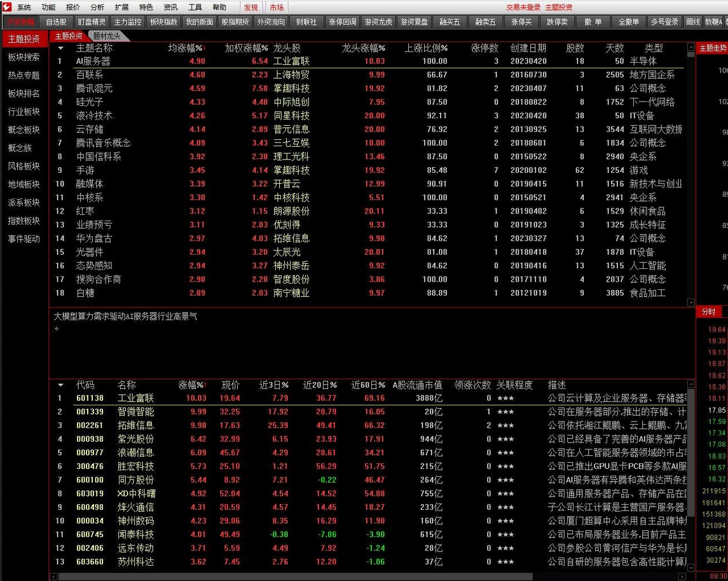Open the 报价 menu
Image resolution: width=728 pixels, height=581 pixels.
click(73, 7)
